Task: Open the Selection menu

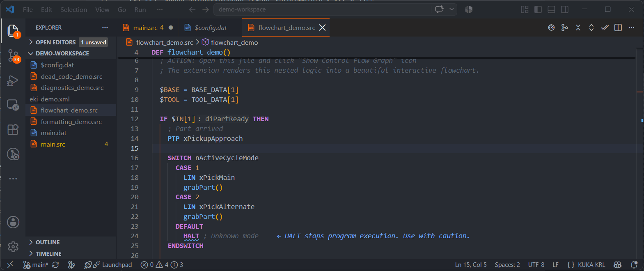Action: point(73,9)
